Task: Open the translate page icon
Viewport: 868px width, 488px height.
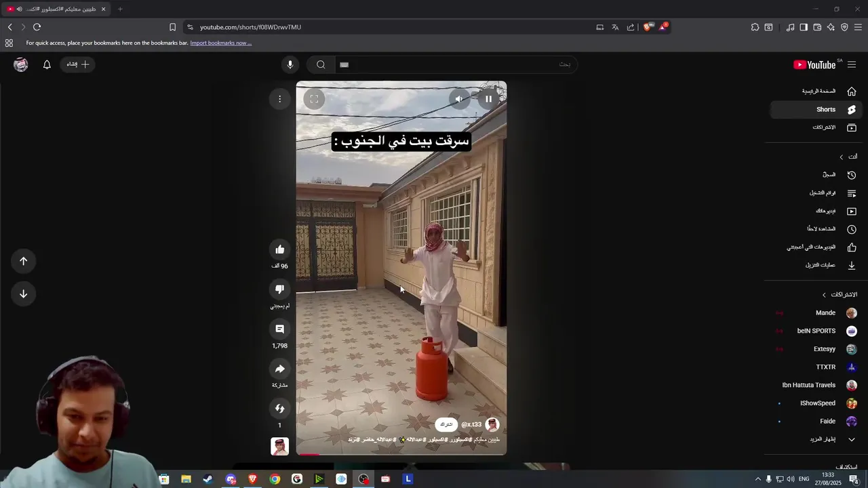Action: click(x=615, y=27)
